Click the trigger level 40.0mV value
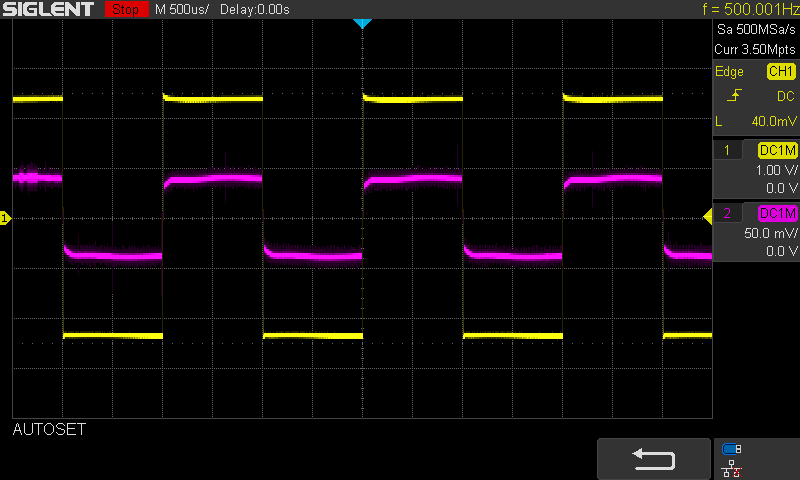Image resolution: width=800 pixels, height=480 pixels. click(773, 121)
